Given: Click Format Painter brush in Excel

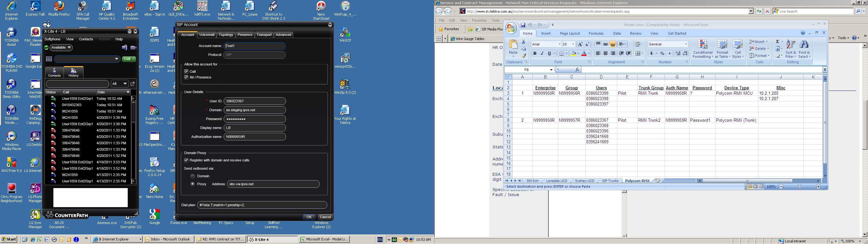Looking at the screenshot, I should (524, 56).
